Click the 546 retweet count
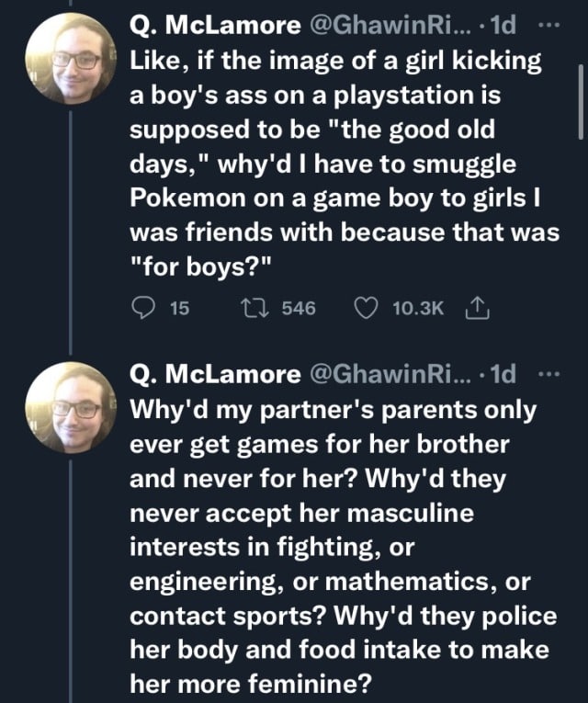588x703 pixels. 298,309
